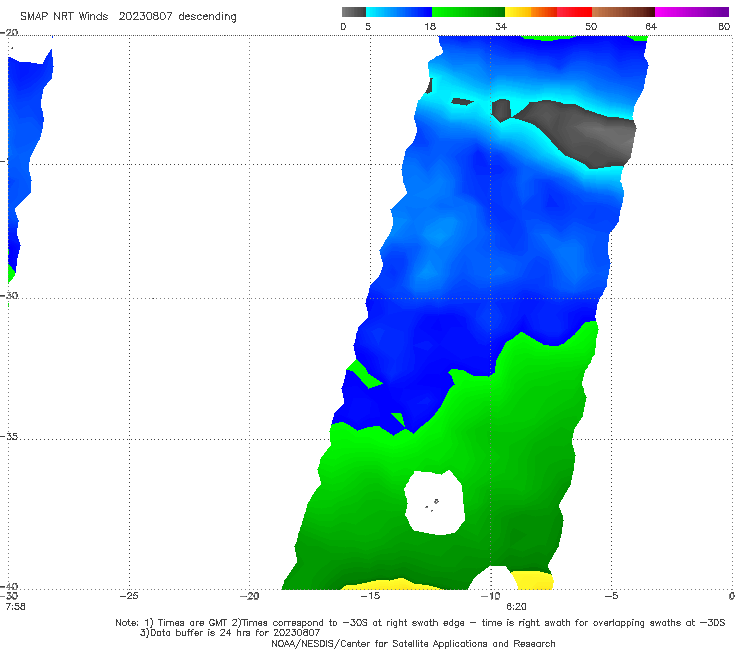This screenshot has height=650, width=740.
Task: Click the 'Data buffer is 24 hrs' note
Action: (x=230, y=633)
